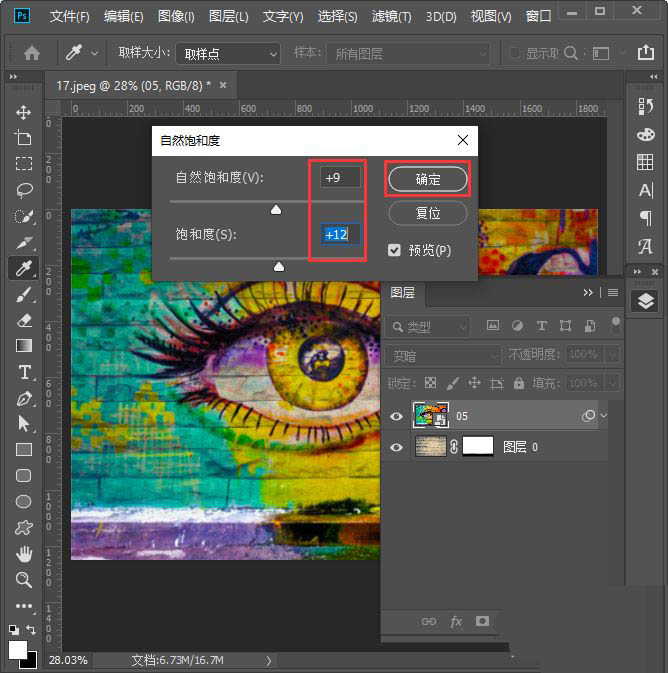Expand smart filters arrow on layer 05

(604, 415)
